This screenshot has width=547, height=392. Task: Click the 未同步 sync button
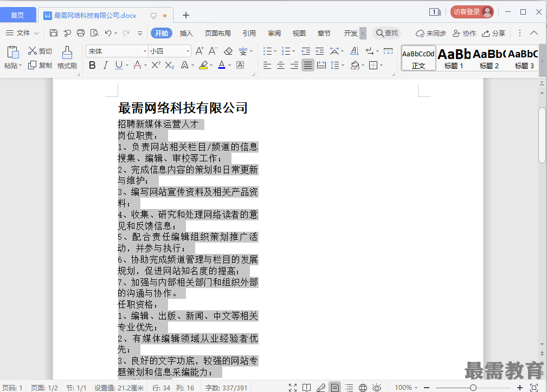[x=430, y=33]
